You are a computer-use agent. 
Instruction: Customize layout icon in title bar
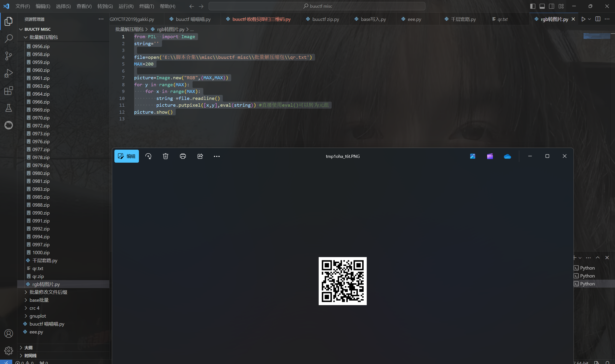click(561, 6)
